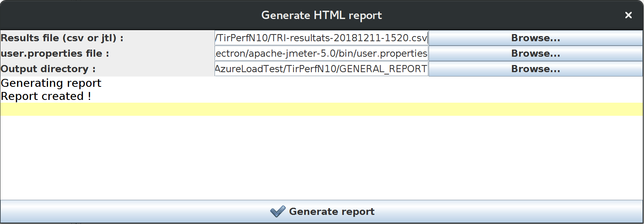Click the 'Generate HTML report' window title
Image resolution: width=644 pixels, height=224 pixels.
(321, 15)
